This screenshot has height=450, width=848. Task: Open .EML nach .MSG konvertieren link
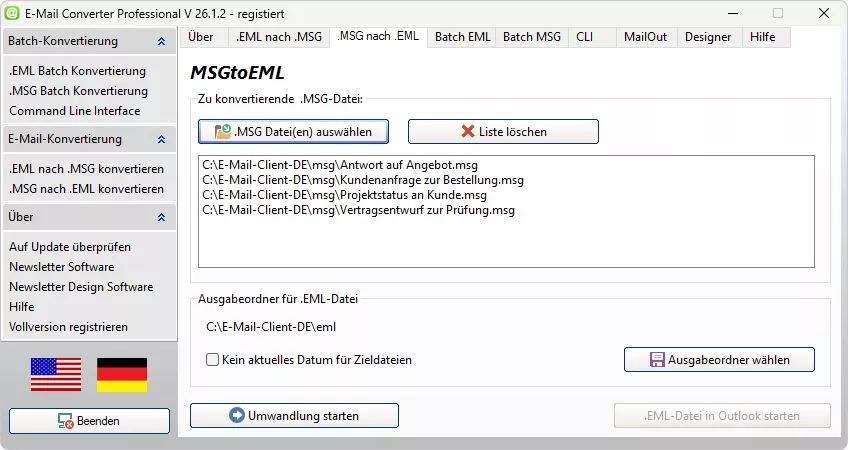point(87,169)
